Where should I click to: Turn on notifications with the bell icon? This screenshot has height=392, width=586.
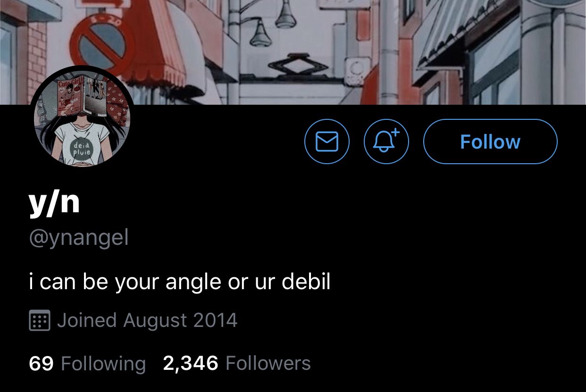coord(386,142)
